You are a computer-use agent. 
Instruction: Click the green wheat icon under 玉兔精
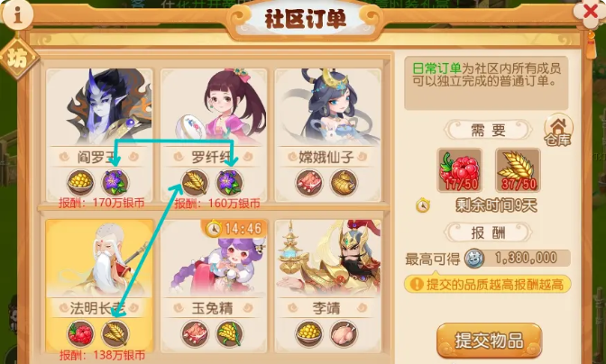click(229, 332)
